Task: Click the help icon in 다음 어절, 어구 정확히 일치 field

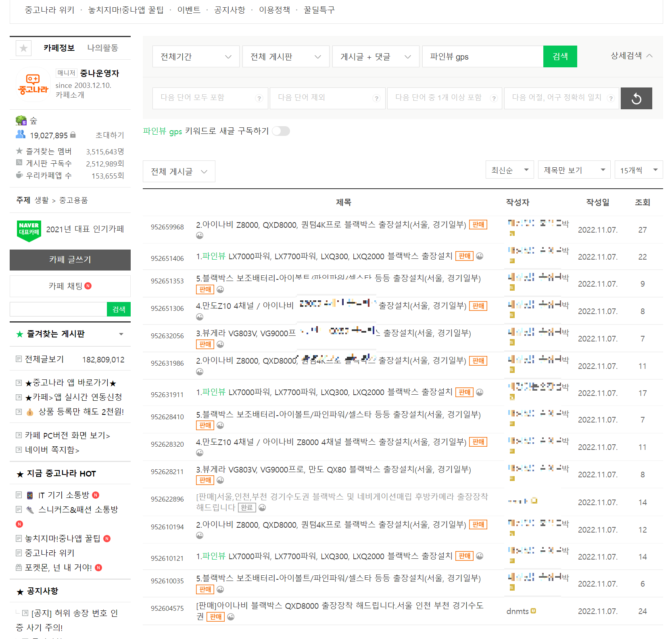Action: (611, 98)
